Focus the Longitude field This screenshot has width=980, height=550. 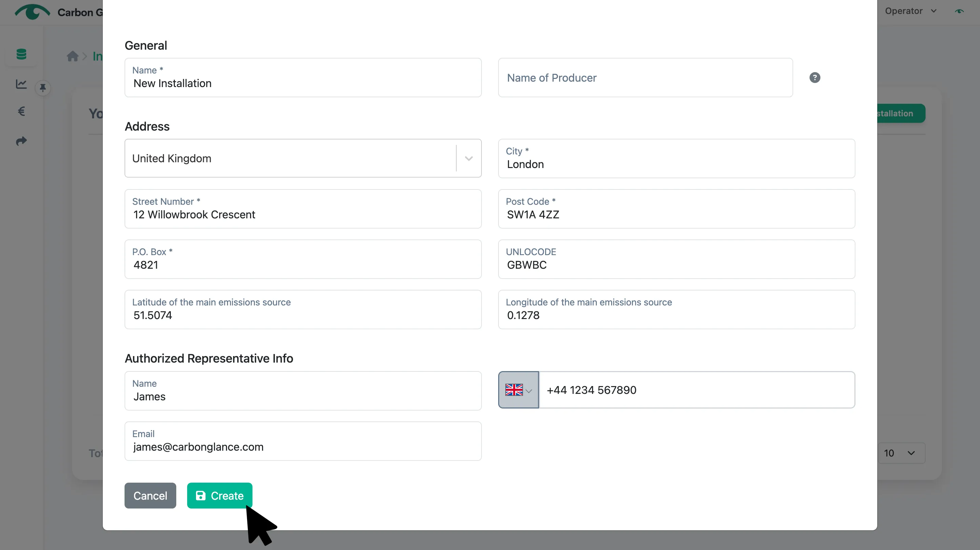676,310
